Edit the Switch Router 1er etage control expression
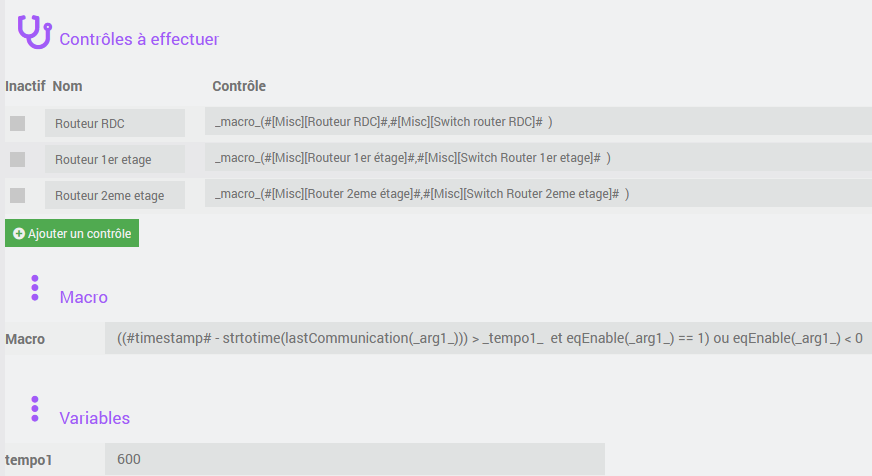 [x=538, y=157]
